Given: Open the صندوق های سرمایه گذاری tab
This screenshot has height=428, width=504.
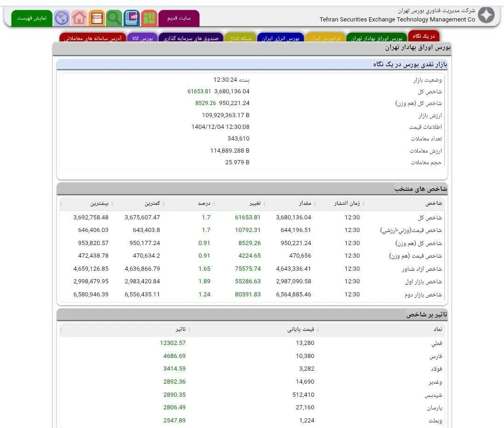Looking at the screenshot, I should click(191, 38).
